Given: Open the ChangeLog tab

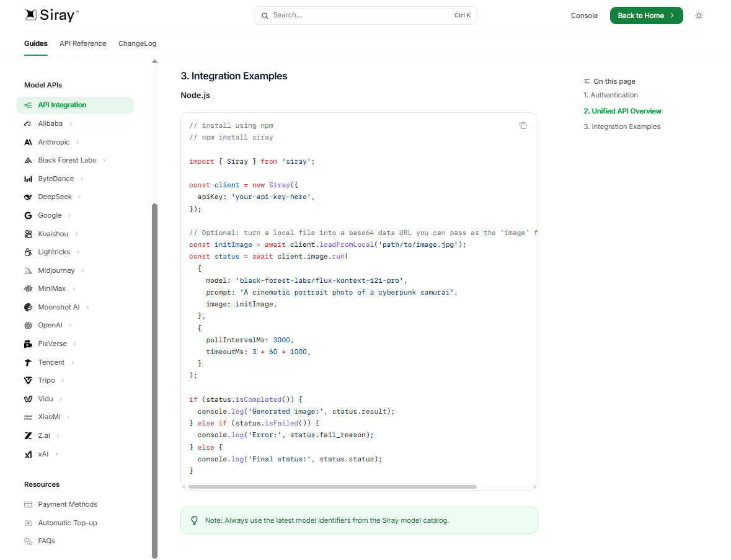Looking at the screenshot, I should coord(137,43).
